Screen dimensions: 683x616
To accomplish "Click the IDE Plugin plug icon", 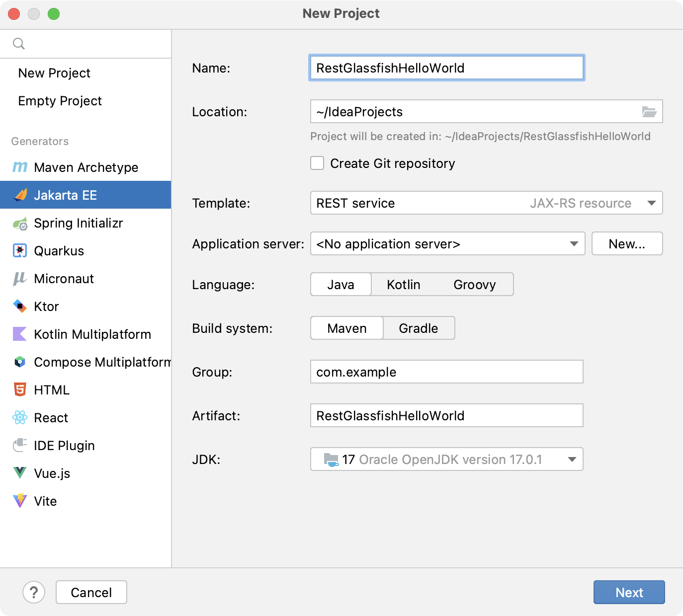I will click(x=20, y=445).
